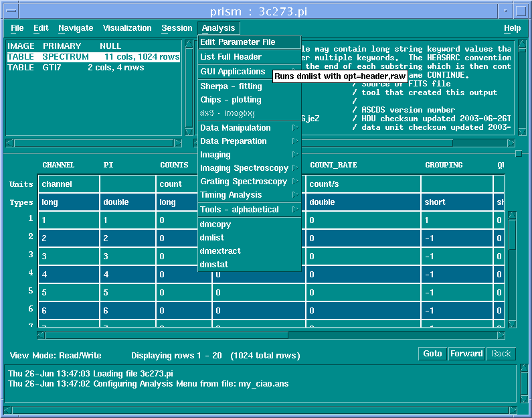532x418 pixels.
Task: Open the File menu
Action: 17,28
